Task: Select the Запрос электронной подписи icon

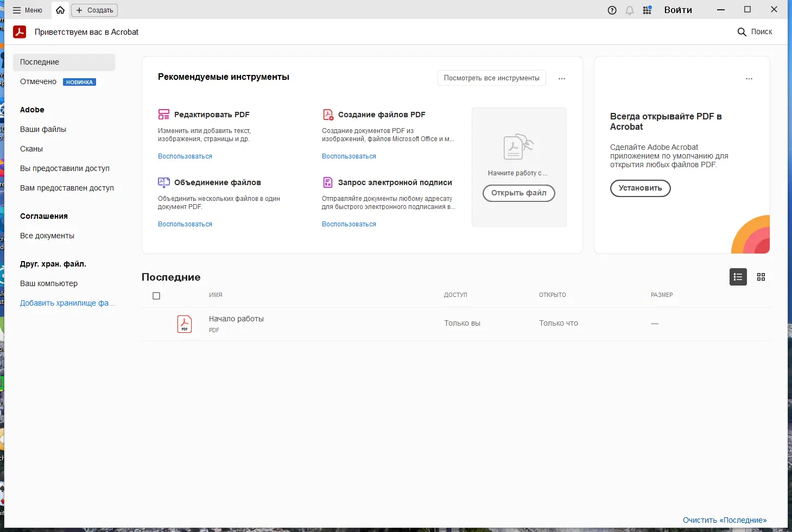Action: pos(327,182)
